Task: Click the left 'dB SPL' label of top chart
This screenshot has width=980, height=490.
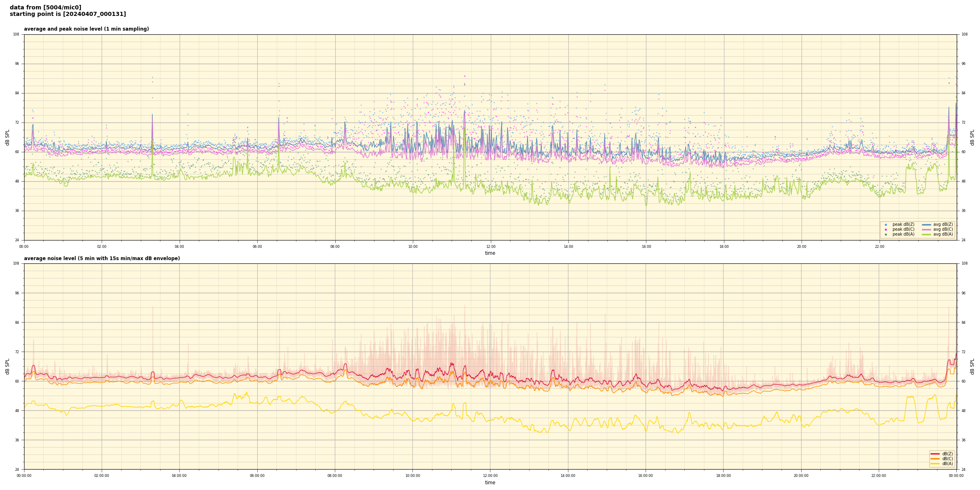Action: point(7,137)
